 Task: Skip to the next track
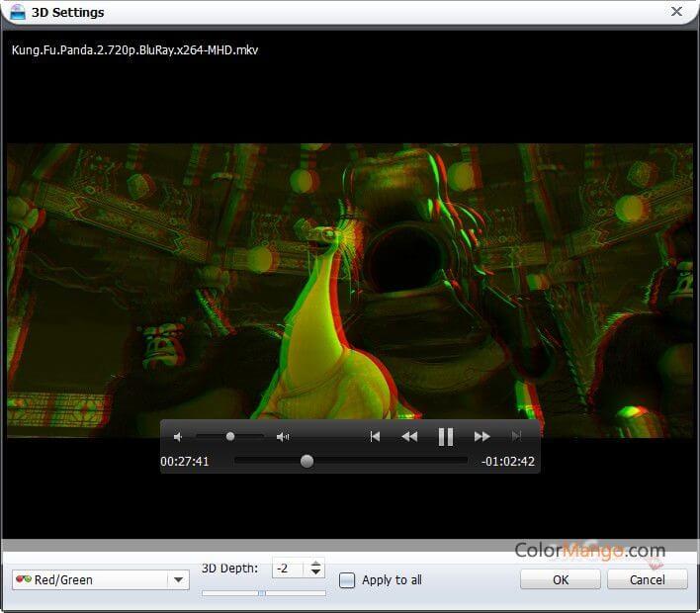click(x=516, y=436)
